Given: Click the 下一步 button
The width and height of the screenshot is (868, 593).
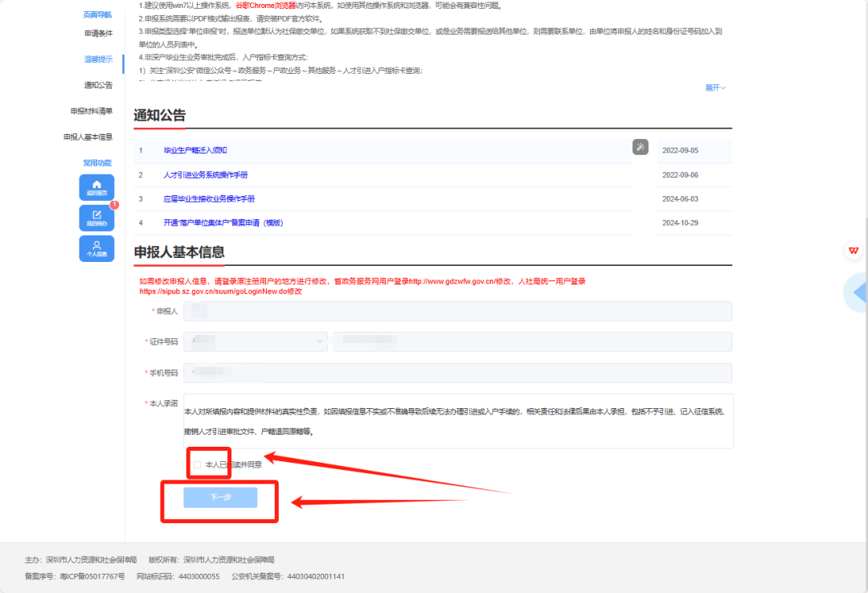Looking at the screenshot, I should point(220,497).
